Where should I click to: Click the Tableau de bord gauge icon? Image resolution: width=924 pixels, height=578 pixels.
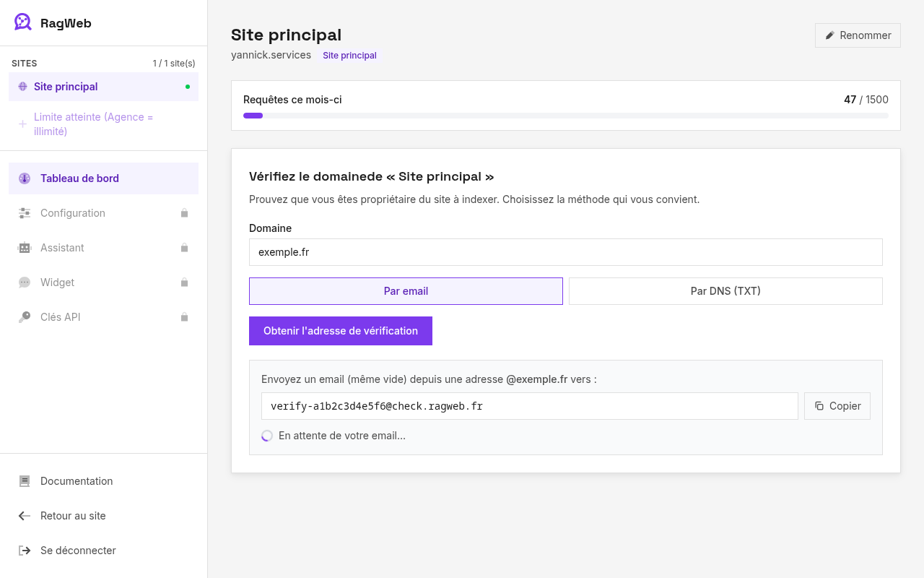coord(25,178)
